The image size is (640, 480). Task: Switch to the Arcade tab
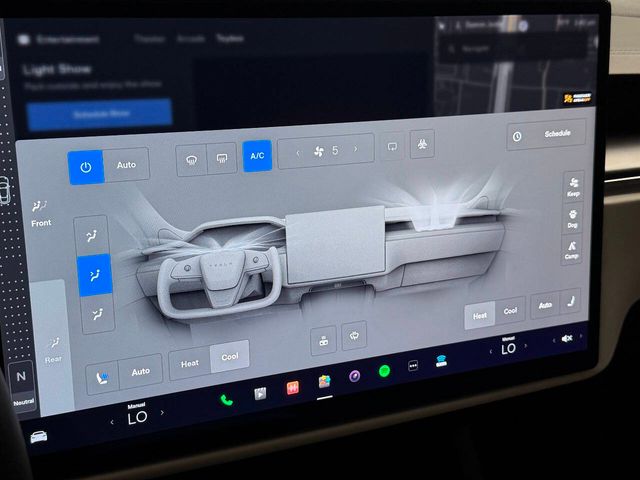click(191, 39)
